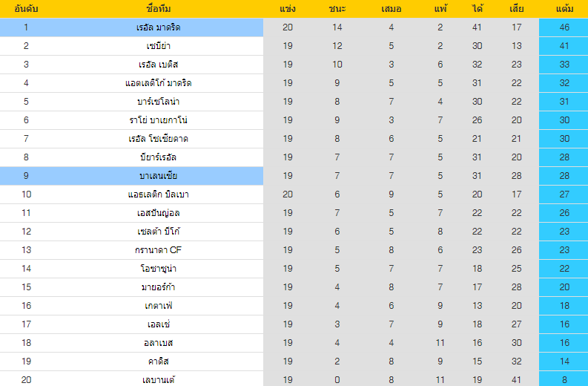
Task: Select team name เซลต้า บีโก้
Action: point(158,232)
